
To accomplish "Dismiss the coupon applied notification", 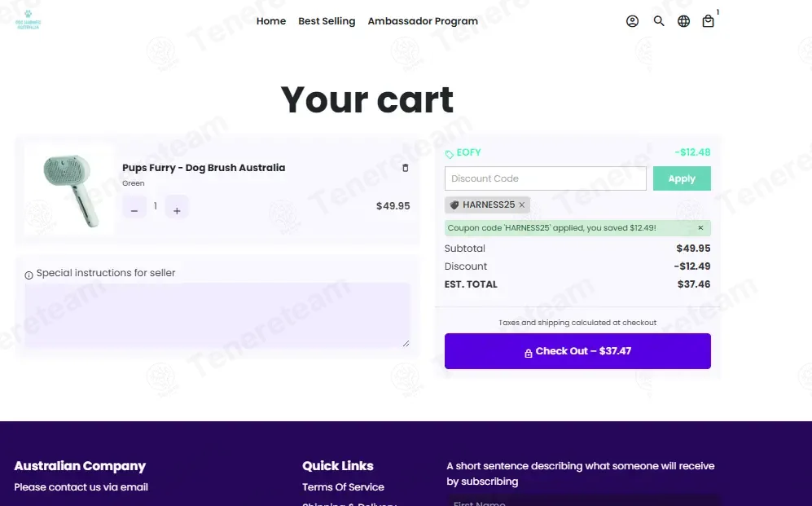I will (700, 228).
